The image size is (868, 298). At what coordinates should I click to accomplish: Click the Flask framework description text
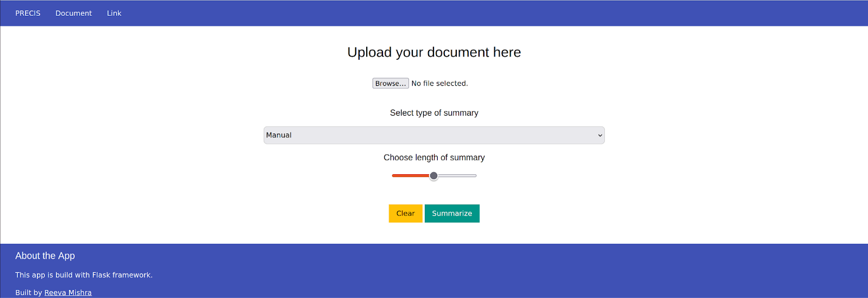pyautogui.click(x=84, y=275)
